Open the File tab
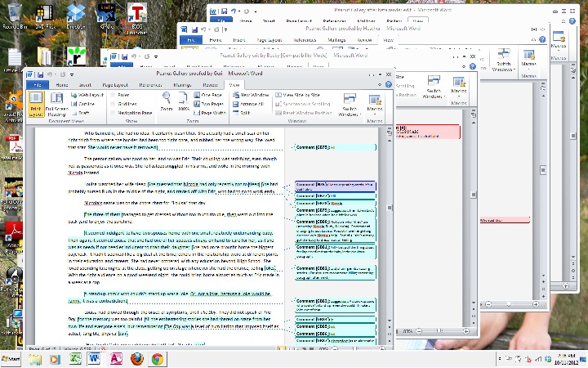588x368 pixels. (x=38, y=84)
